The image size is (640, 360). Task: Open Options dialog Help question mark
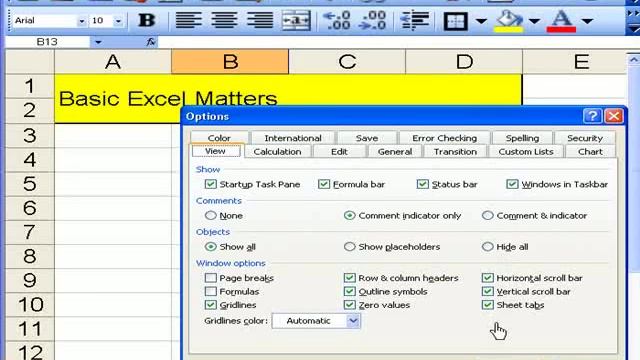pyautogui.click(x=592, y=116)
